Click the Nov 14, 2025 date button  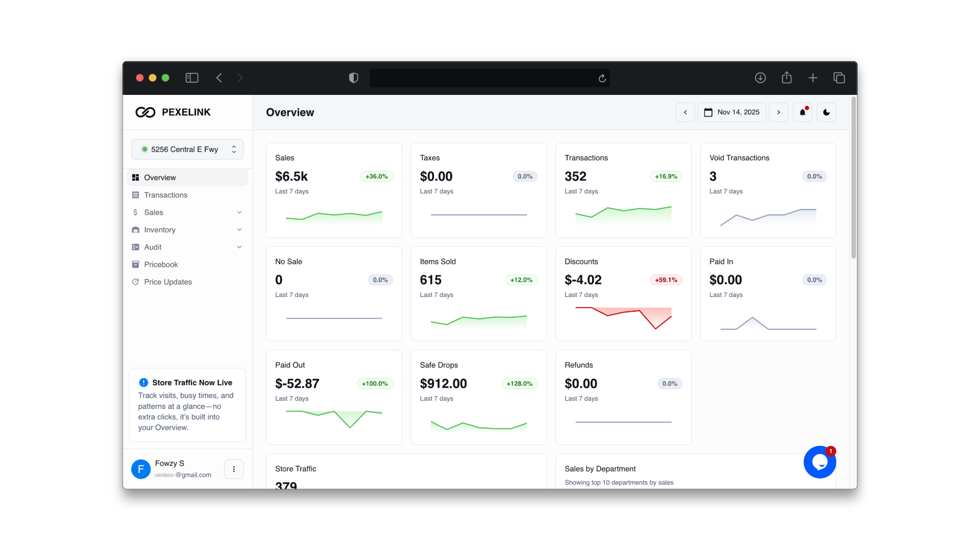tap(738, 112)
